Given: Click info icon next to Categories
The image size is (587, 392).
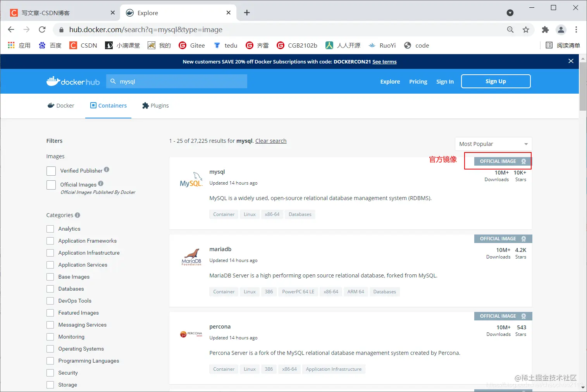Looking at the screenshot, I should (77, 215).
